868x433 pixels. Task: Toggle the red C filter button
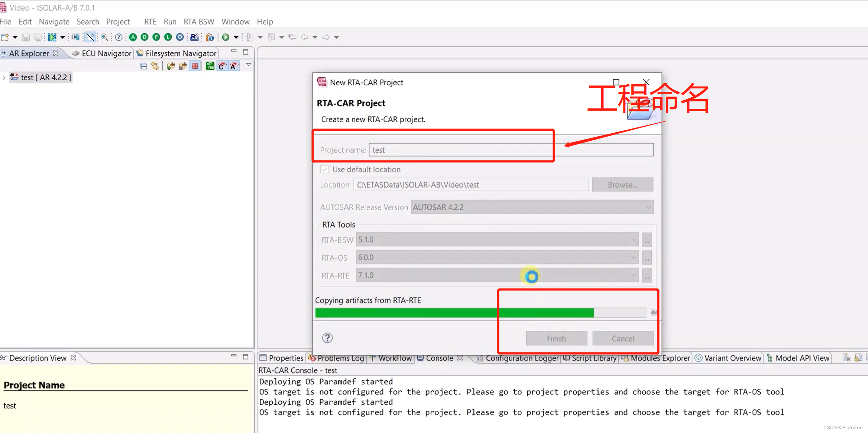click(x=222, y=66)
